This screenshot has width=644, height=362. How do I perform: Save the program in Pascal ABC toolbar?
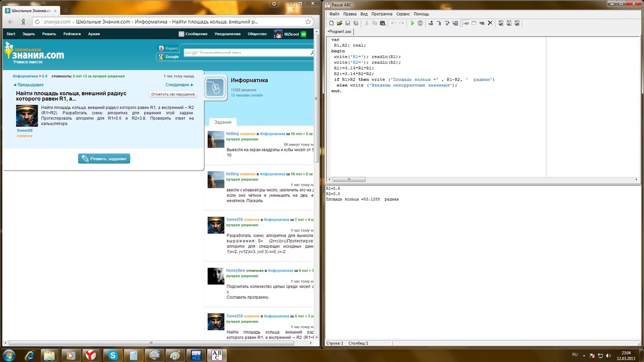[348, 23]
